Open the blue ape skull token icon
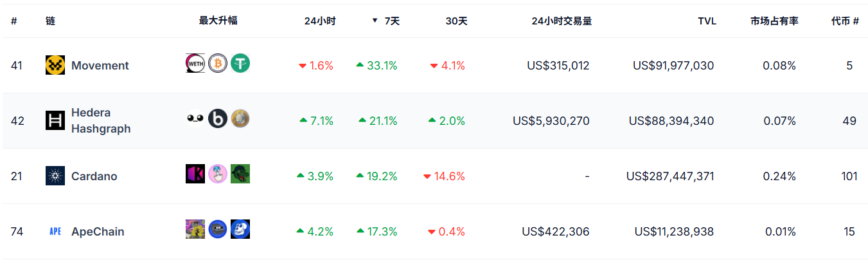868x260 pixels. click(240, 229)
